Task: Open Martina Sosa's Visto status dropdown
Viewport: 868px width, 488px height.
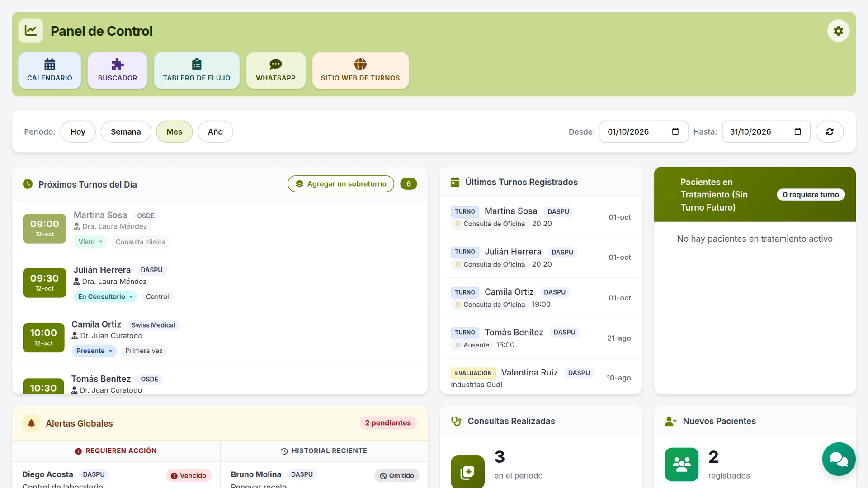Action: coord(90,242)
